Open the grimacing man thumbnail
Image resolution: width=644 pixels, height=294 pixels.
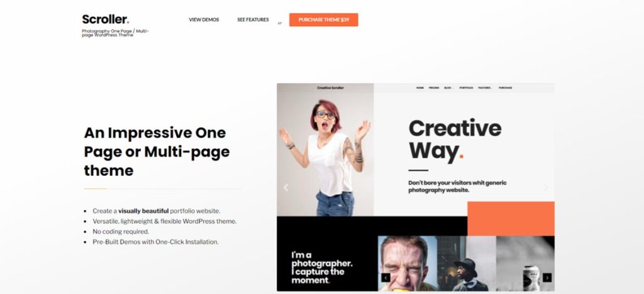click(x=408, y=263)
